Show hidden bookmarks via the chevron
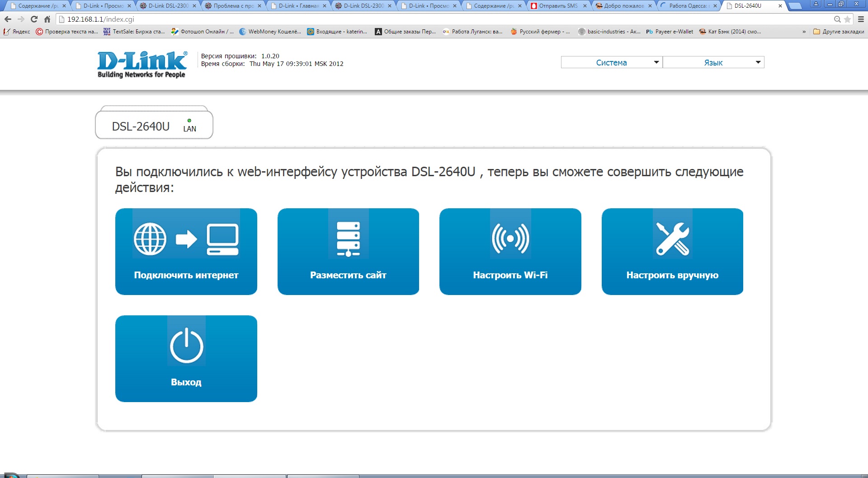The height and width of the screenshot is (478, 868). click(x=804, y=32)
